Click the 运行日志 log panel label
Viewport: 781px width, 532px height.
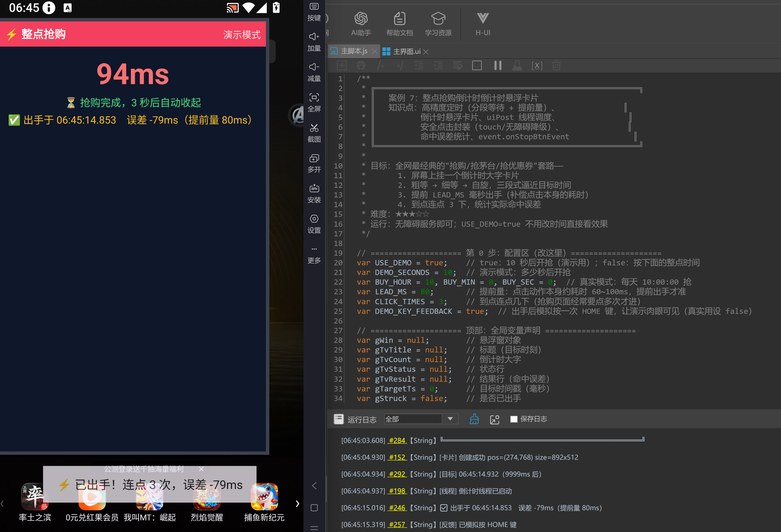tap(362, 419)
